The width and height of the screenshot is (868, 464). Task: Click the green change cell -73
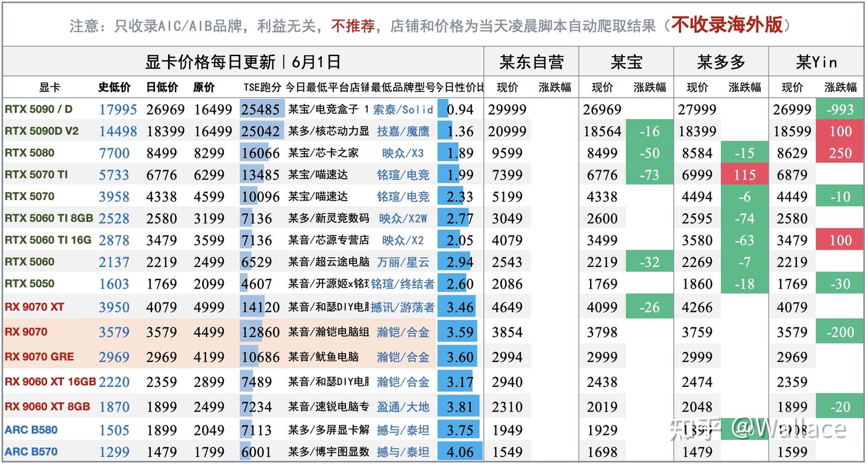[650, 175]
